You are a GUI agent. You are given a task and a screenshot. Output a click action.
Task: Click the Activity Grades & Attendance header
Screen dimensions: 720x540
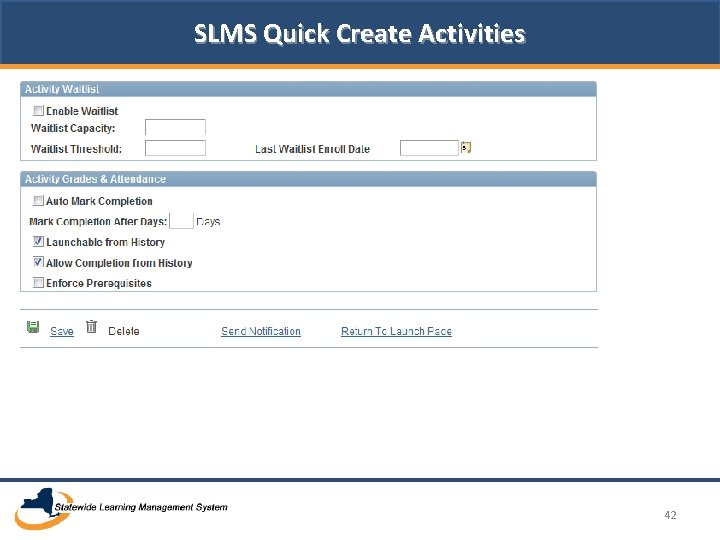[309, 179]
